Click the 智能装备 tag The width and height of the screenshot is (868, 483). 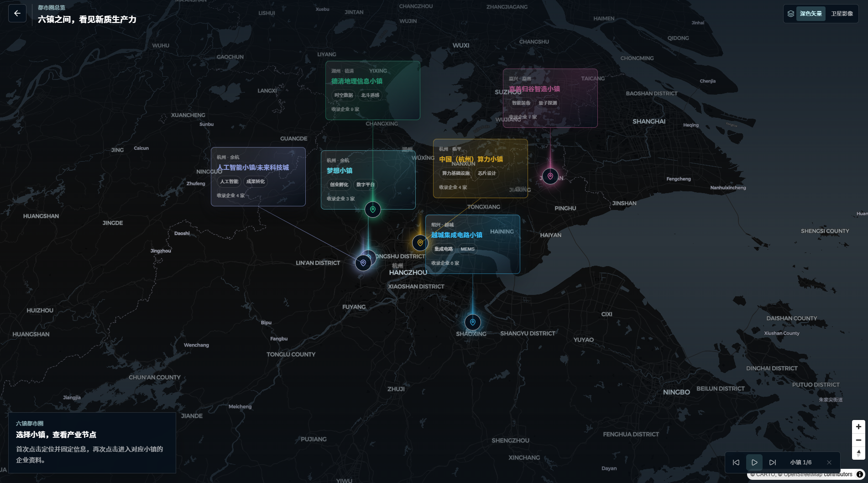pos(521,103)
